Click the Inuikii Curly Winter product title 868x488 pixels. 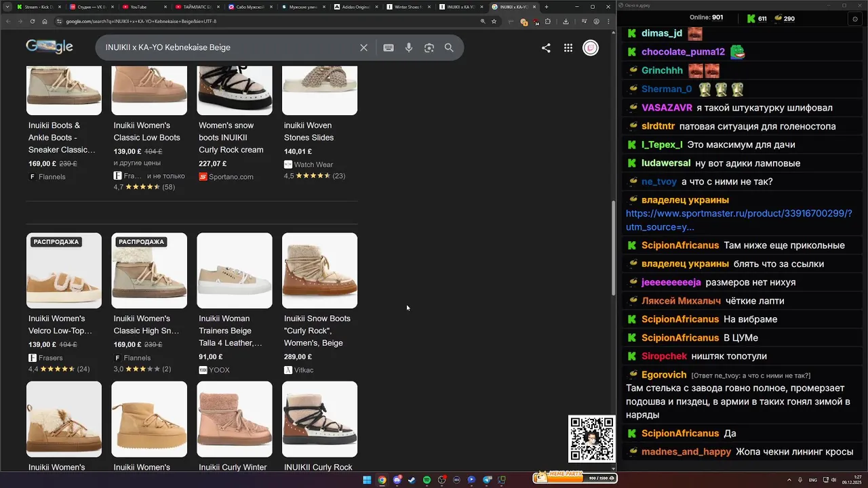(x=233, y=467)
